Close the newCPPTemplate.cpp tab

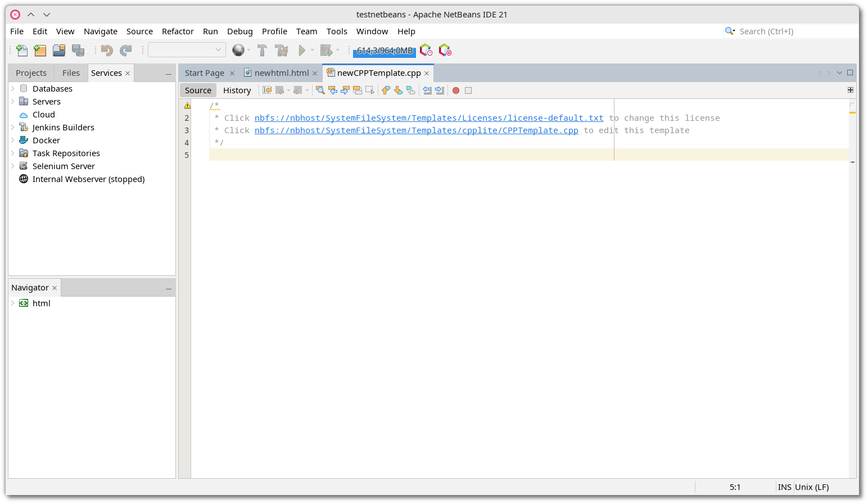point(427,73)
